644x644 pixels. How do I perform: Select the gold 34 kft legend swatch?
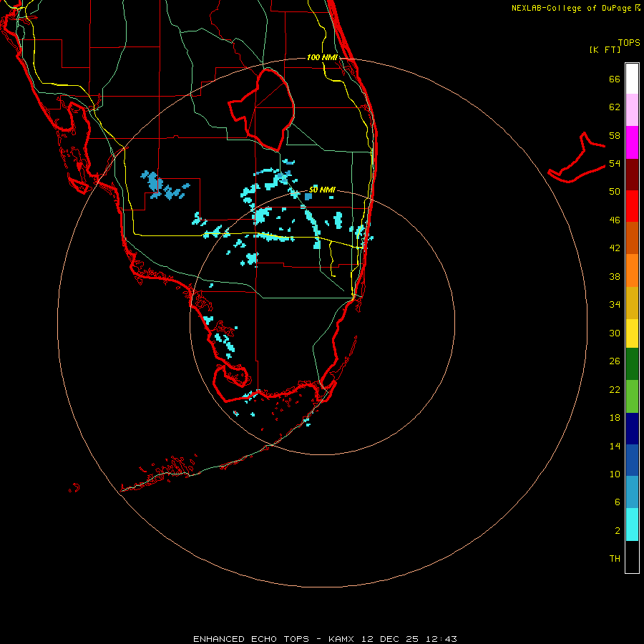pyautogui.click(x=632, y=303)
